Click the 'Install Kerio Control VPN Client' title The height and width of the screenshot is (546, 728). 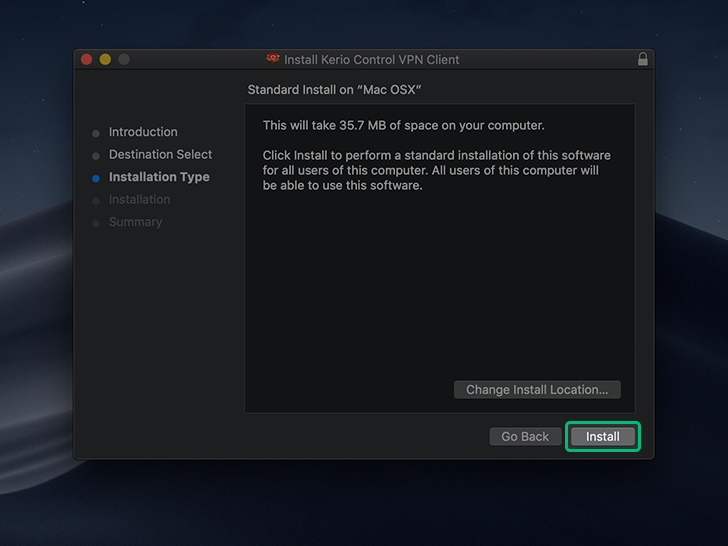point(371,59)
